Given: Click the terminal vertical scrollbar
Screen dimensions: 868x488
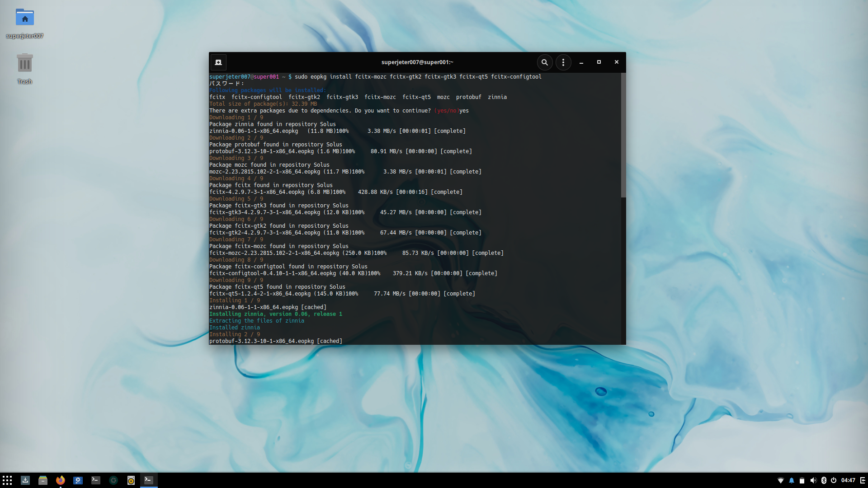Looking at the screenshot, I should (623, 136).
